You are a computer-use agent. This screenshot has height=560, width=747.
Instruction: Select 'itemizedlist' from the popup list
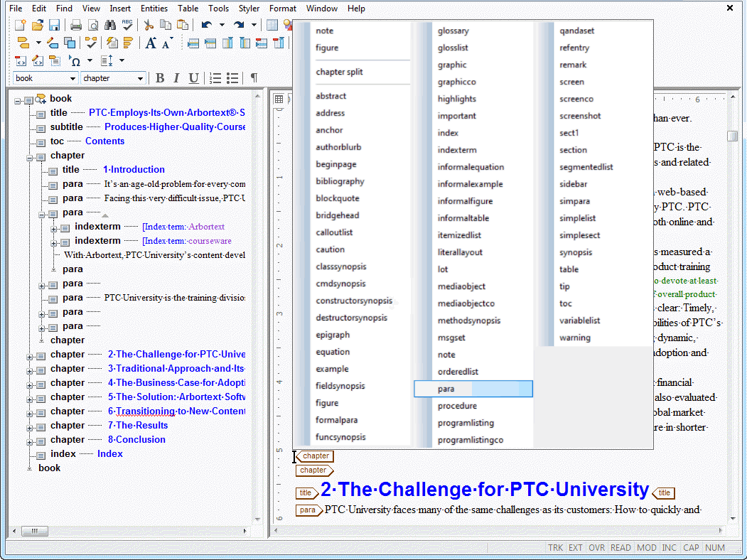click(x=459, y=235)
